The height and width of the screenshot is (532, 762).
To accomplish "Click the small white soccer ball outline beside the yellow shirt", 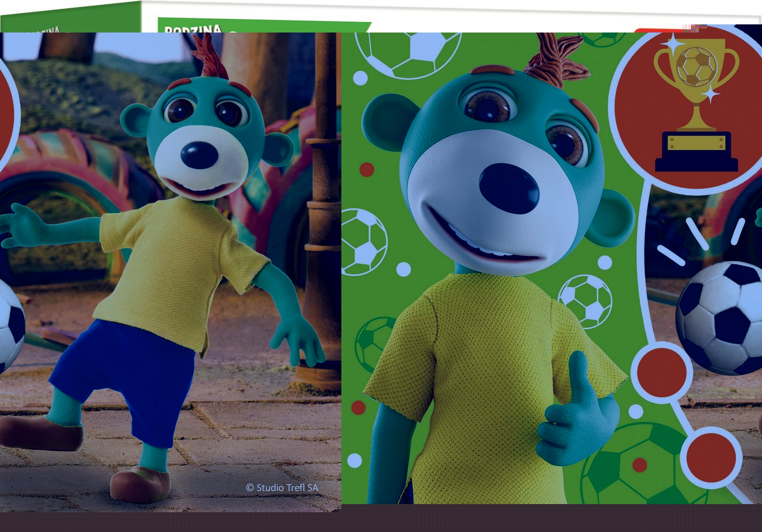I will (585, 301).
